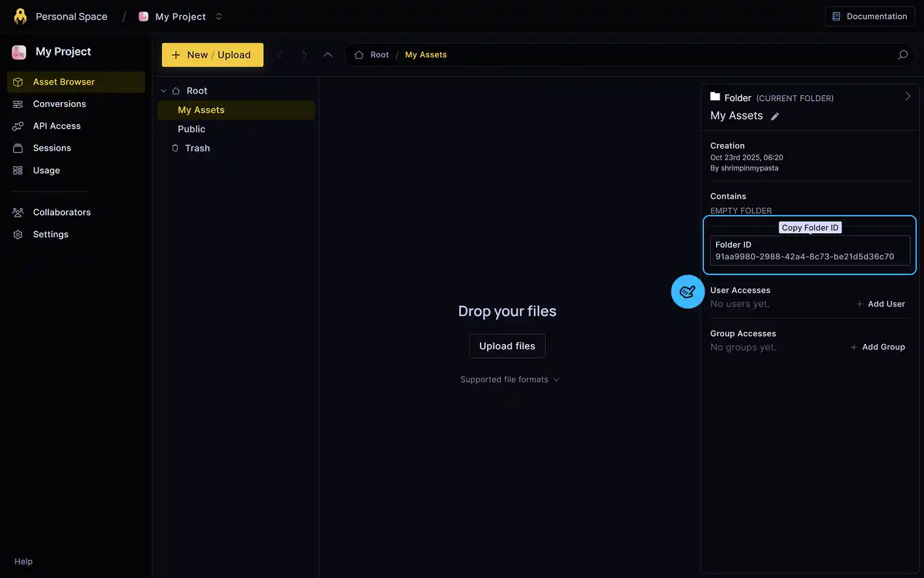Screen dimensions: 924x578
Task: Collapse the folder details panel arrow
Action: (907, 96)
